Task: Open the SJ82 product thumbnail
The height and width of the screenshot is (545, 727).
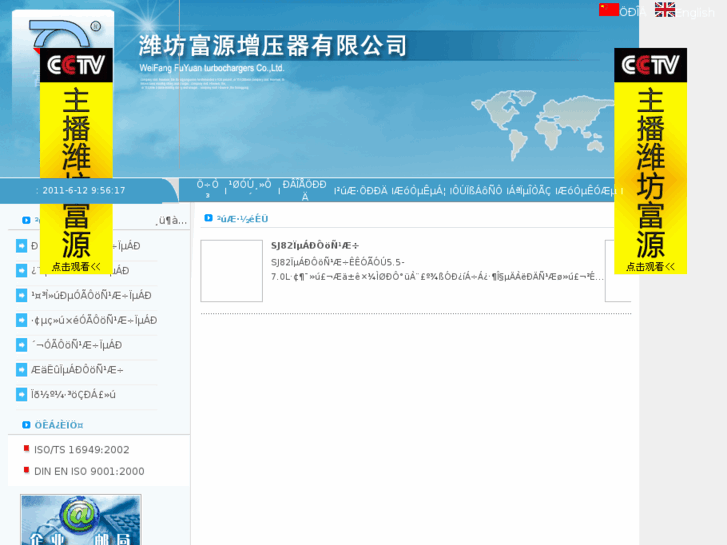Action: [231, 271]
